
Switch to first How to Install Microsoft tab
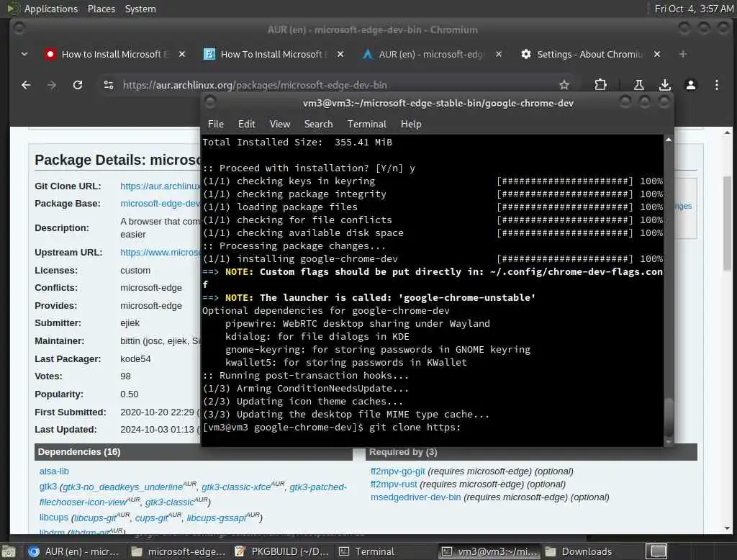tap(115, 55)
